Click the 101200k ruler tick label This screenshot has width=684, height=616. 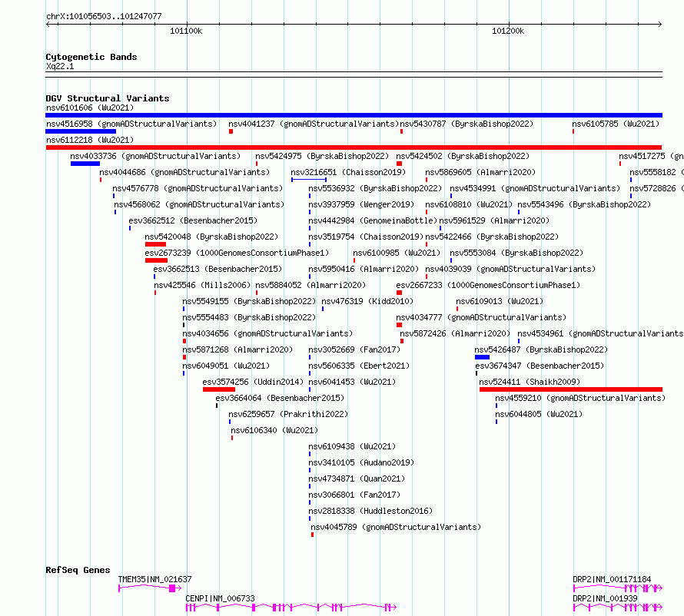click(x=508, y=31)
